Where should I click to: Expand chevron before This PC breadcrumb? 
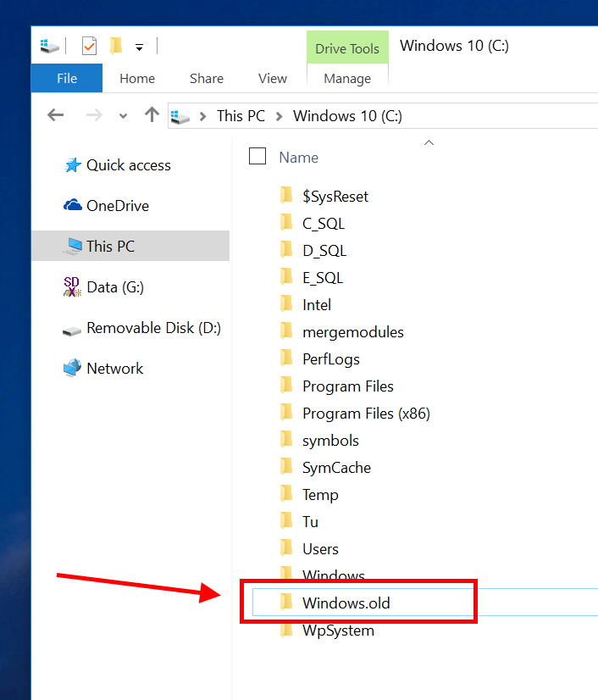tap(203, 116)
